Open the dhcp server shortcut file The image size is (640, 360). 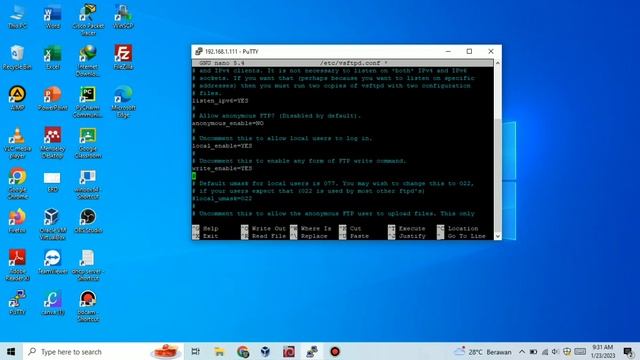click(88, 265)
